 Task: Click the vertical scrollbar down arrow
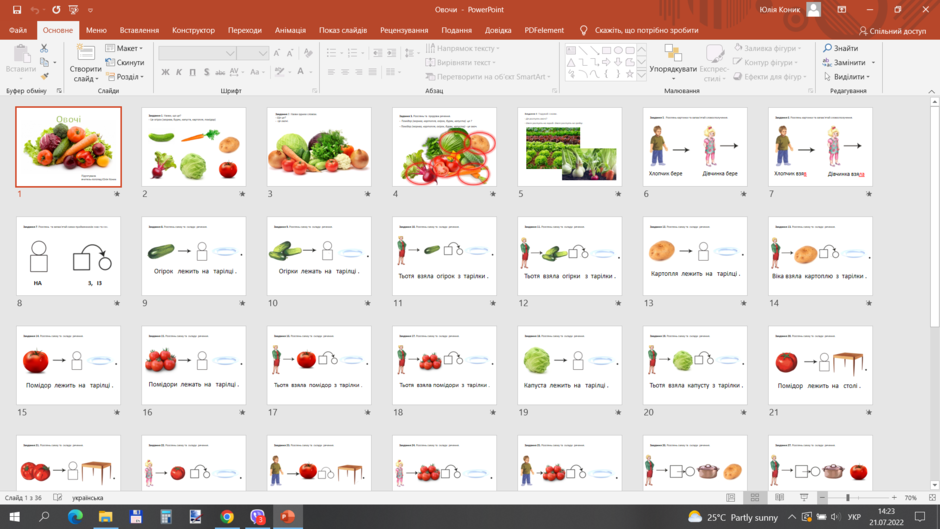tap(935, 485)
